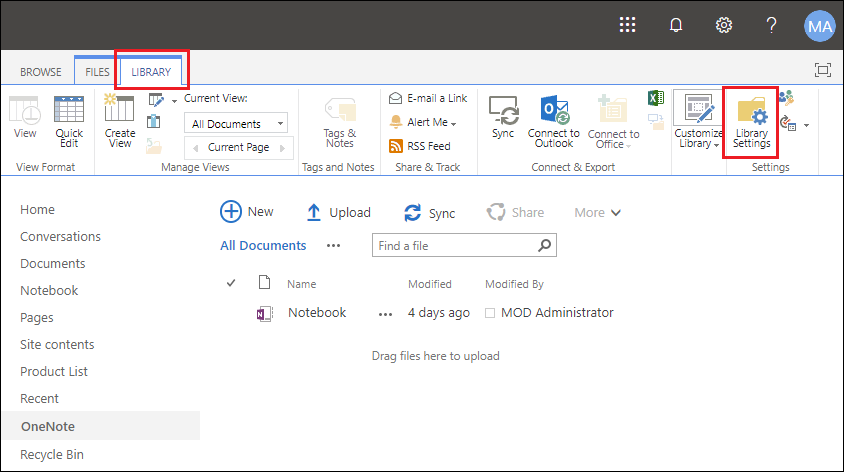
Task: Click the Create View icon
Action: [119, 108]
